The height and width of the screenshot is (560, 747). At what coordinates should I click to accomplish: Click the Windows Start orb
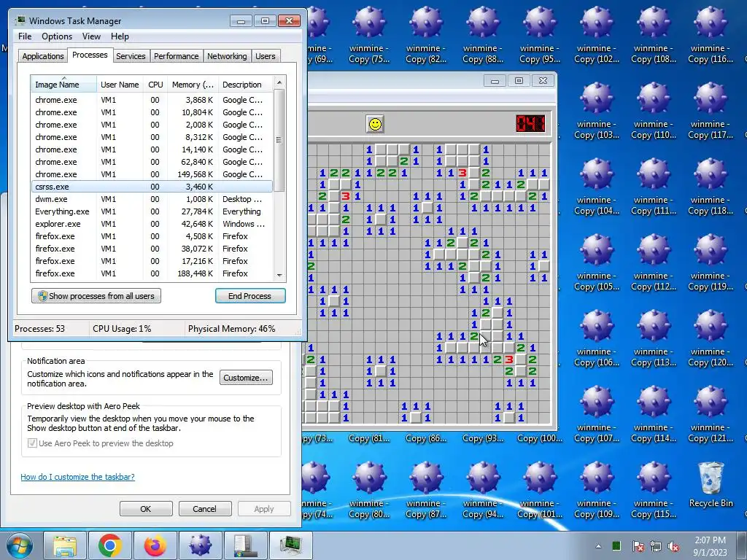pyautogui.click(x=20, y=545)
